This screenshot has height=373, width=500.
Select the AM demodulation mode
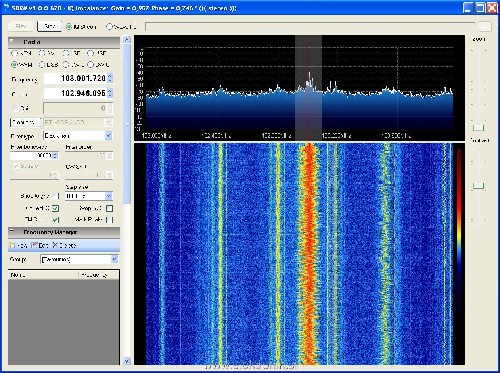coord(42,53)
